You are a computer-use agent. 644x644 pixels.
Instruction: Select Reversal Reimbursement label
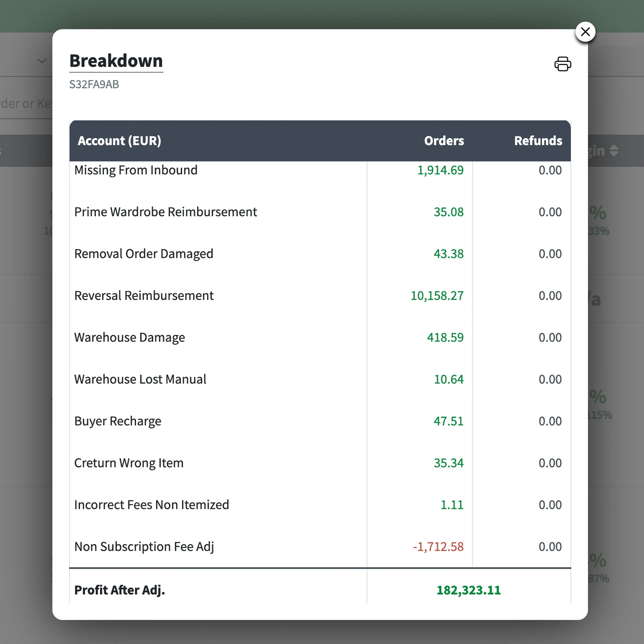click(x=144, y=296)
